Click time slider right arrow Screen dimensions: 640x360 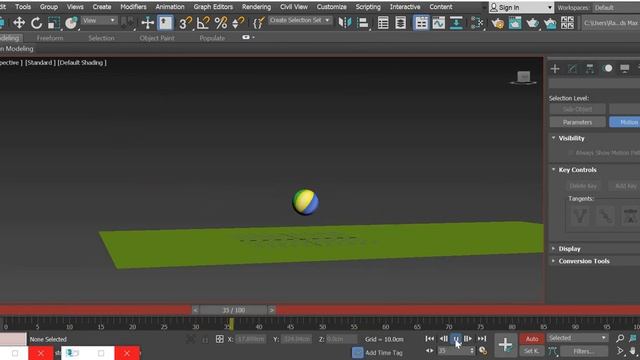tap(271, 310)
